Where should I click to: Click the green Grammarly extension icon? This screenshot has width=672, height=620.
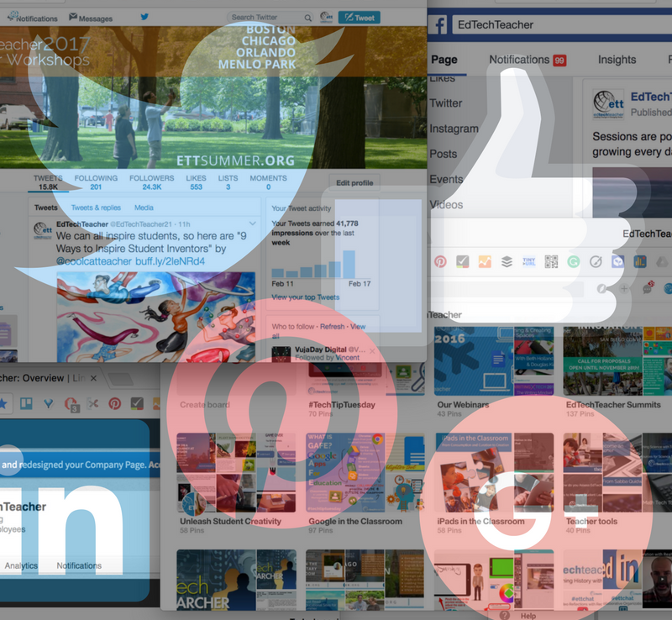coord(574,261)
